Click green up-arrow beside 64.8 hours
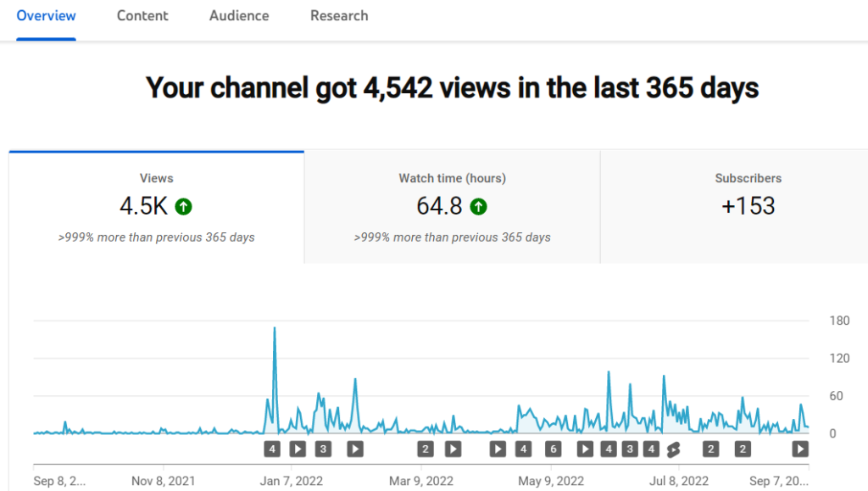 [x=479, y=207]
